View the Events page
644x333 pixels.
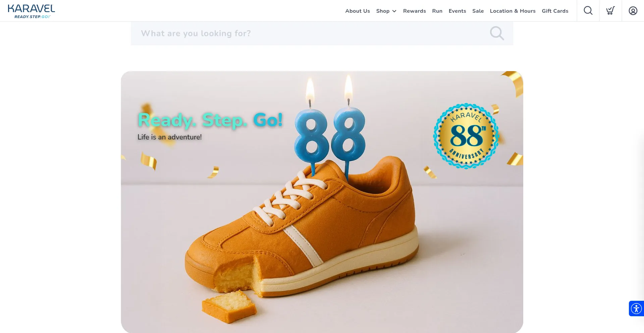(457, 11)
